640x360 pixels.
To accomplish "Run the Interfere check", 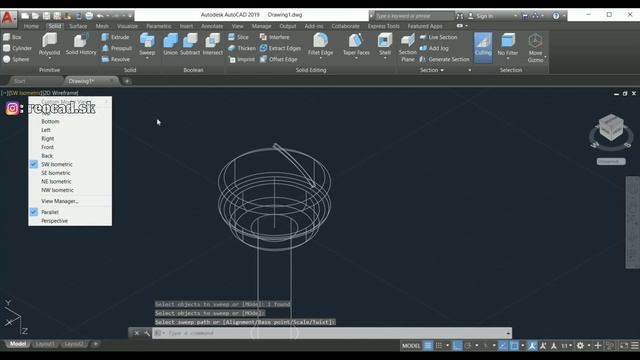I will pyautogui.click(x=275, y=37).
